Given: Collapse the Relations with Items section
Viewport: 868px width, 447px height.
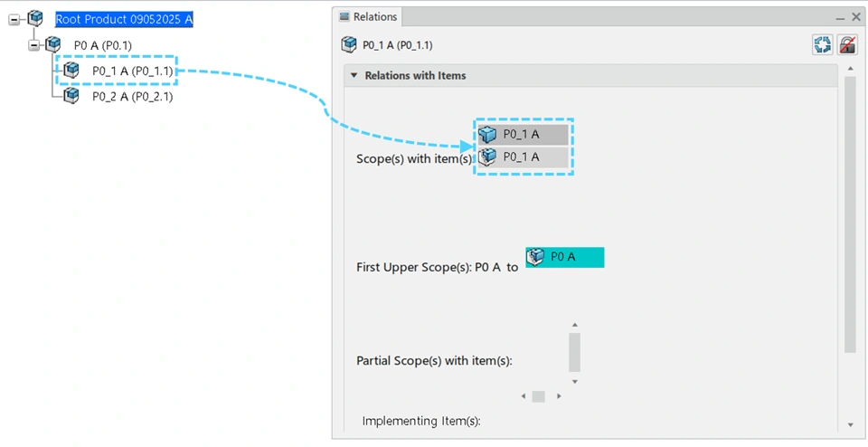Looking at the screenshot, I should pyautogui.click(x=354, y=76).
